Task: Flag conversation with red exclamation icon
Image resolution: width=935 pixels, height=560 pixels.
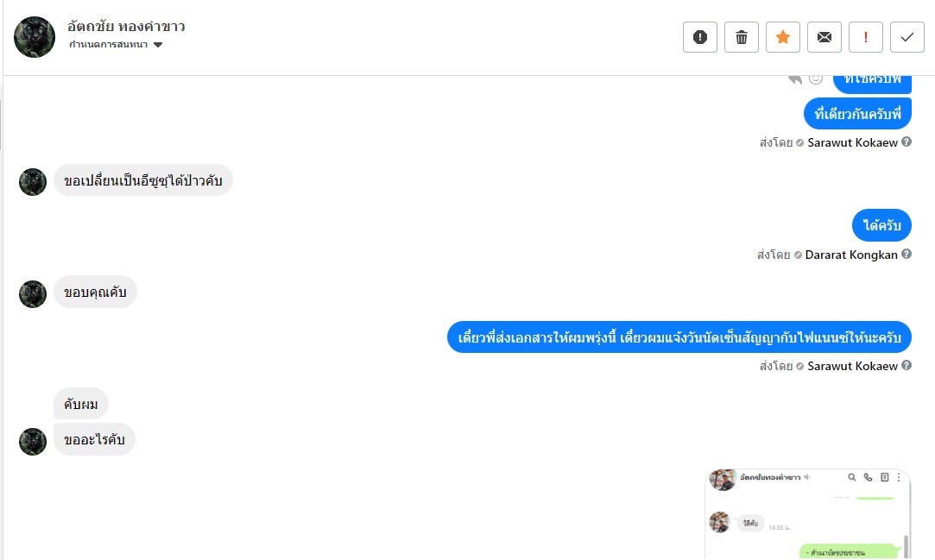Action: [x=866, y=37]
